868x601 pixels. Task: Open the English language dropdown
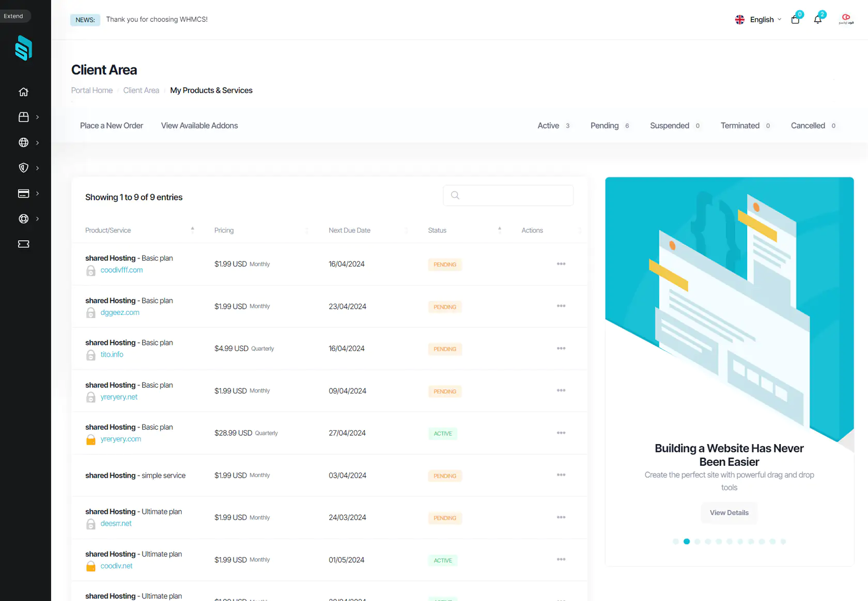(758, 20)
